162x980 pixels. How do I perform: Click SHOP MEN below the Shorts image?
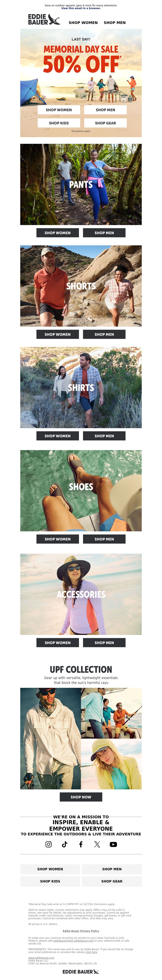pyautogui.click(x=104, y=334)
